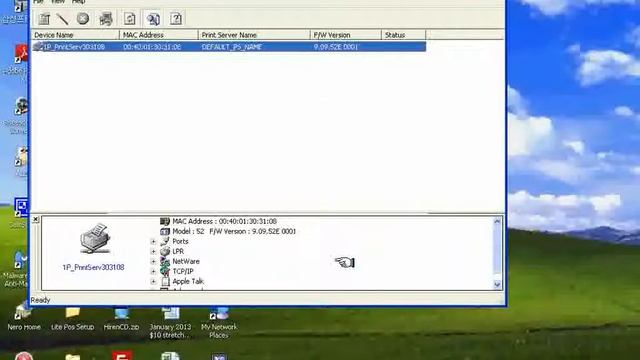640x360 pixels.
Task: Select Lite Pos Setup desktop folder
Action: click(x=73, y=320)
